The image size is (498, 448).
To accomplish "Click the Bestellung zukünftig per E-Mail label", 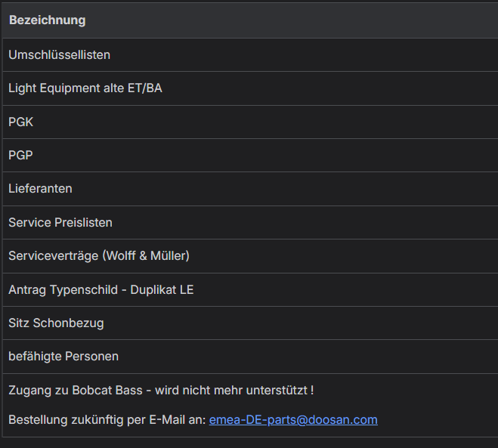I will coord(107,420).
